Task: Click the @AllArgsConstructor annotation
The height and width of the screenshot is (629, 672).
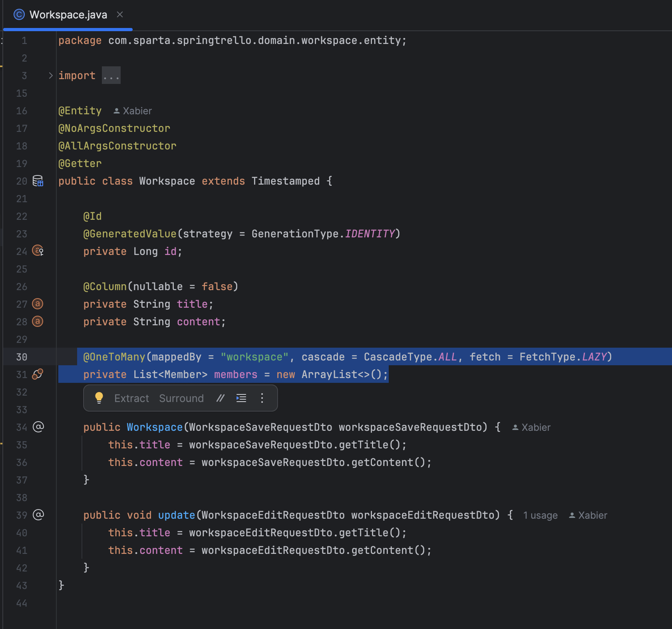Action: 117,146
